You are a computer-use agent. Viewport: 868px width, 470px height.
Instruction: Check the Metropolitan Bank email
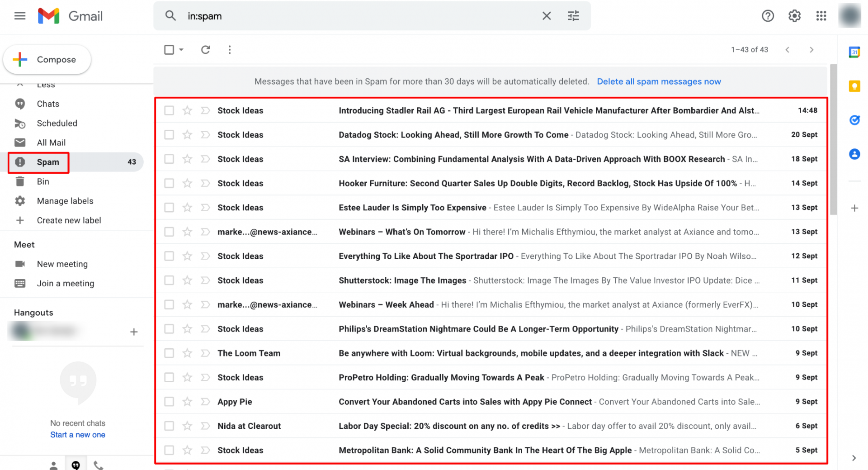click(x=169, y=451)
